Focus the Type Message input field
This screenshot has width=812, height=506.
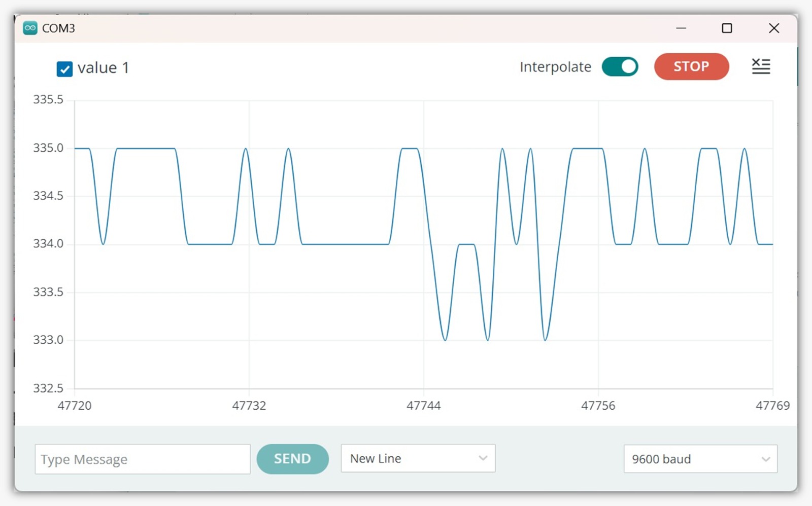tap(142, 459)
